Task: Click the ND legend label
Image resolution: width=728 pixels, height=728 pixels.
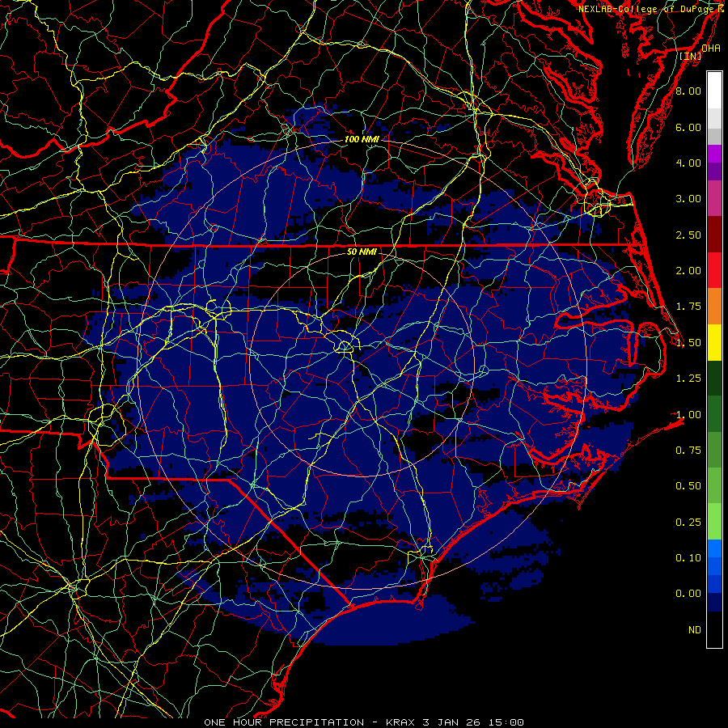Action: pyautogui.click(x=695, y=630)
